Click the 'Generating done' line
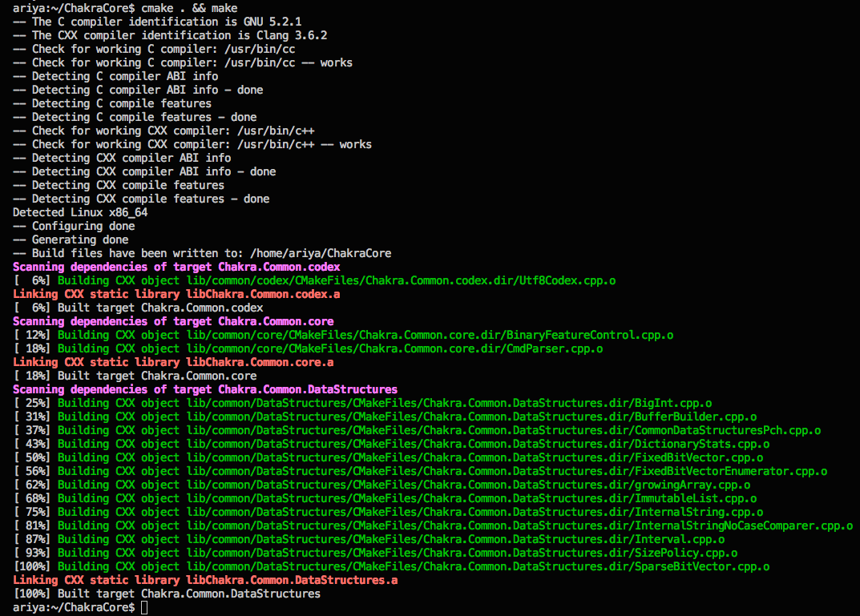860x616 pixels. point(71,240)
